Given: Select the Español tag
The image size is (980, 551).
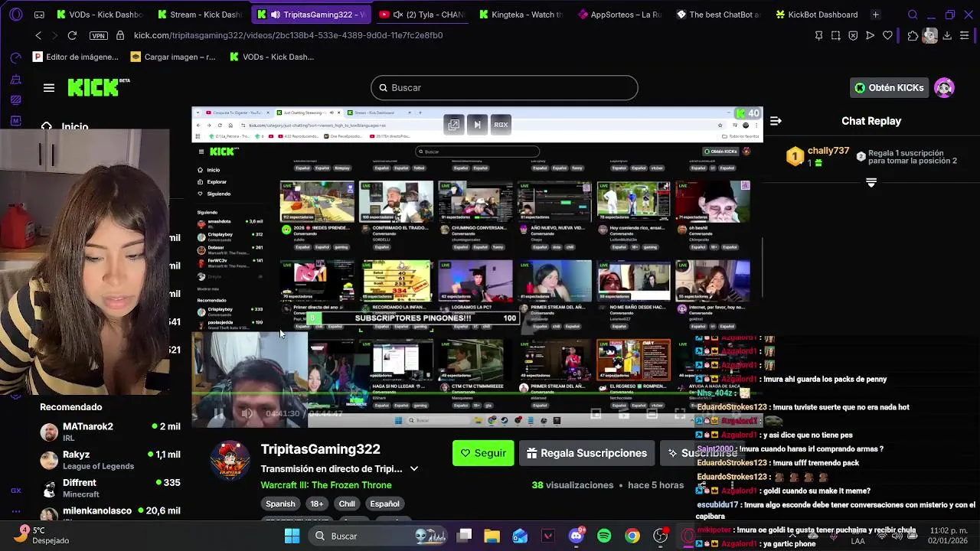Looking at the screenshot, I should pyautogui.click(x=384, y=504).
